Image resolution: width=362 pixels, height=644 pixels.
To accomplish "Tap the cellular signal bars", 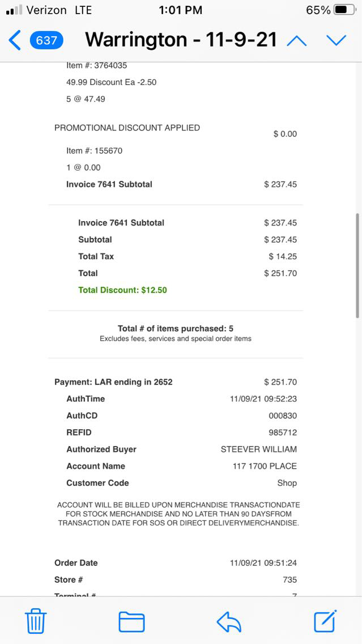I will pos(14,10).
